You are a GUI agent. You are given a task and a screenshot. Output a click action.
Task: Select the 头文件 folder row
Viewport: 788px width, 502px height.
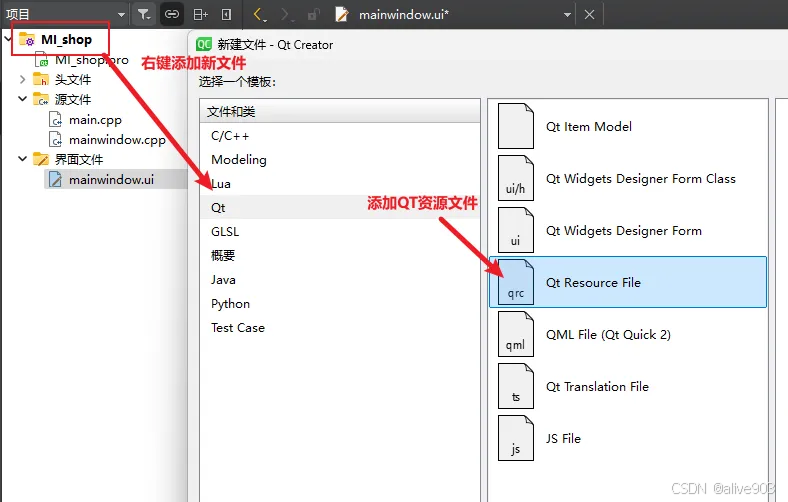(x=73, y=79)
